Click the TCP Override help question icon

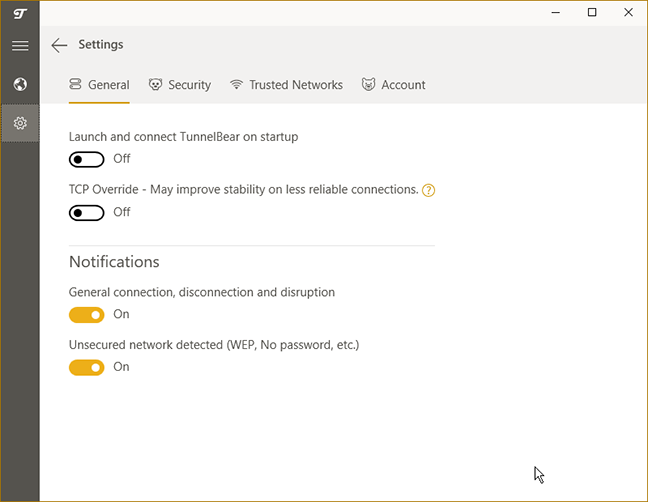(429, 190)
